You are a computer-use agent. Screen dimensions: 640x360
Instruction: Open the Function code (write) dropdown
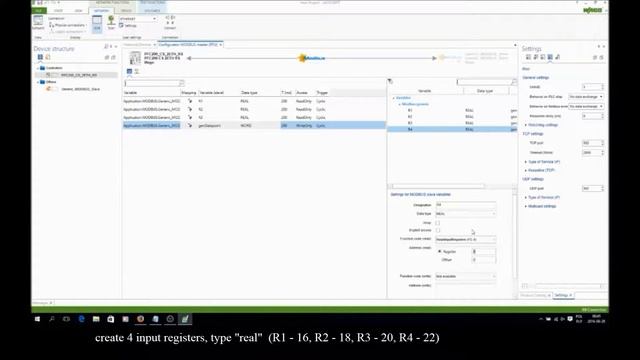pyautogui.click(x=466, y=276)
